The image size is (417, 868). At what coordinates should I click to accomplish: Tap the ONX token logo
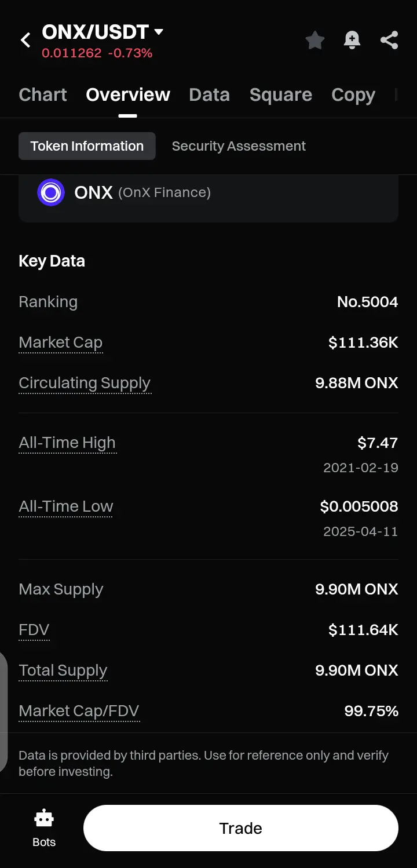pos(51,192)
